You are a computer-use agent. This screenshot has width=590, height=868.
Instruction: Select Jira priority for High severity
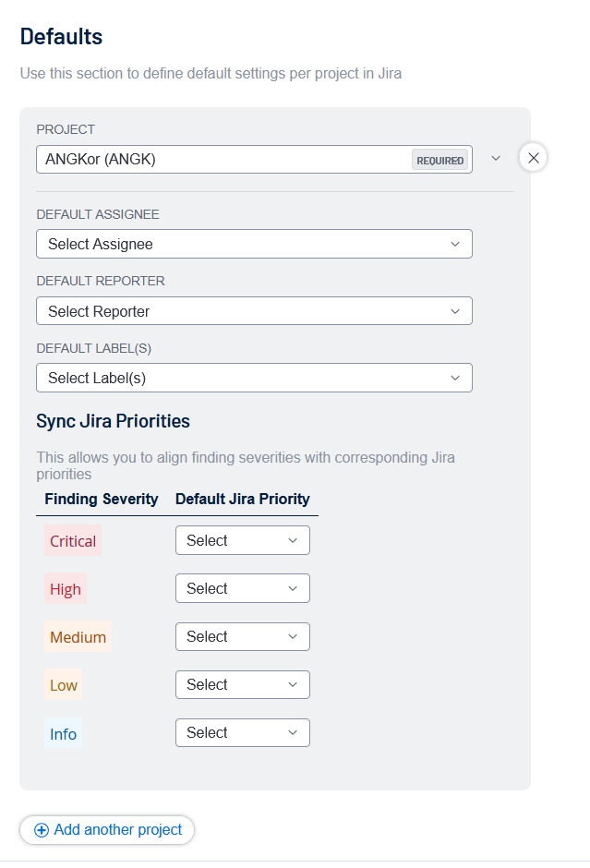tap(242, 589)
